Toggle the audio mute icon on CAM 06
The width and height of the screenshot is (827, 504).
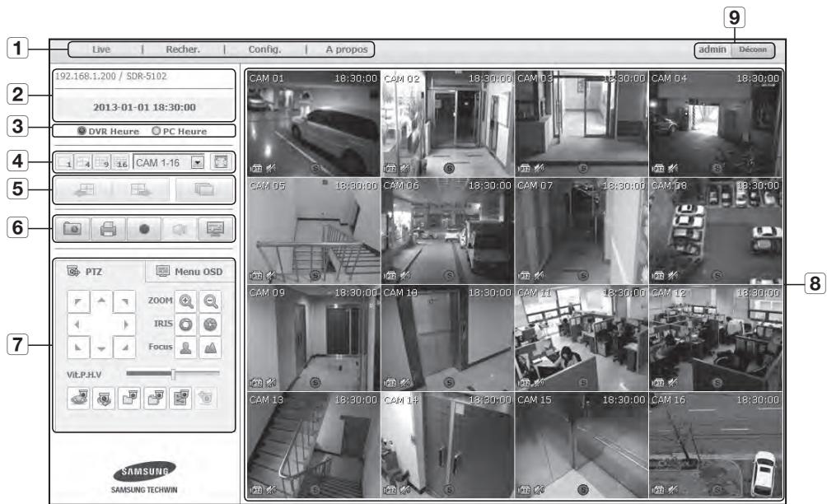tap(404, 275)
